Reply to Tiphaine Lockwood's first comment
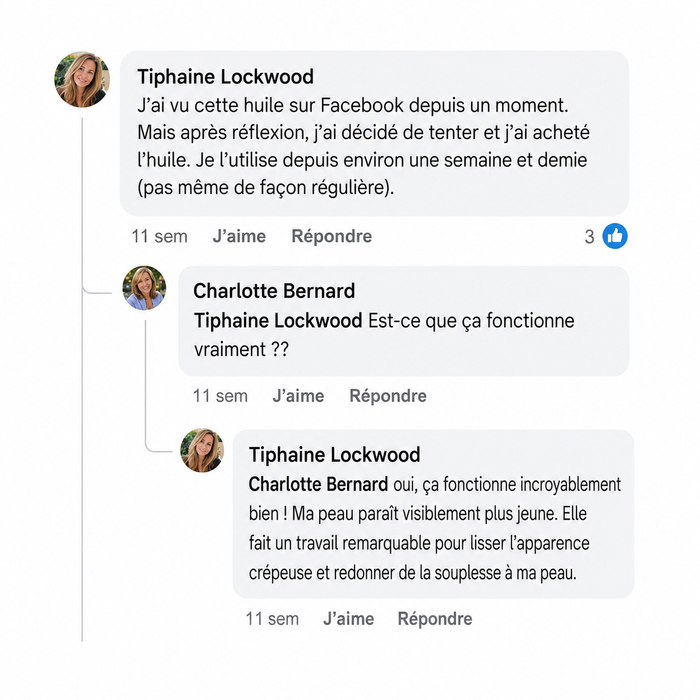Viewport: 700px width, 700px height. click(x=331, y=236)
